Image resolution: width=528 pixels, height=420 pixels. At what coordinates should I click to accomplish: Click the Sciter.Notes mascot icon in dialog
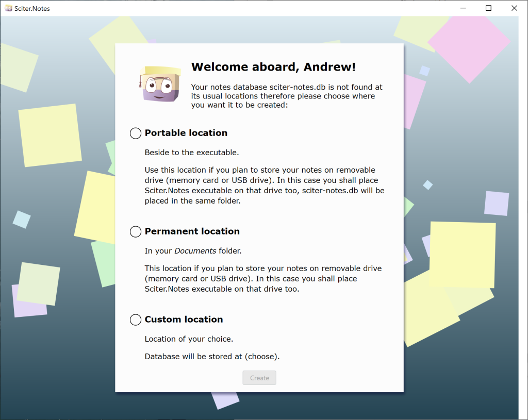(160, 84)
